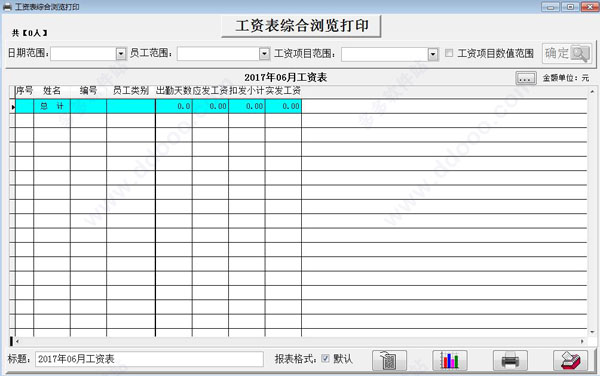
Task: Click the horizontal scrollbar left arrow
Action: (18, 341)
